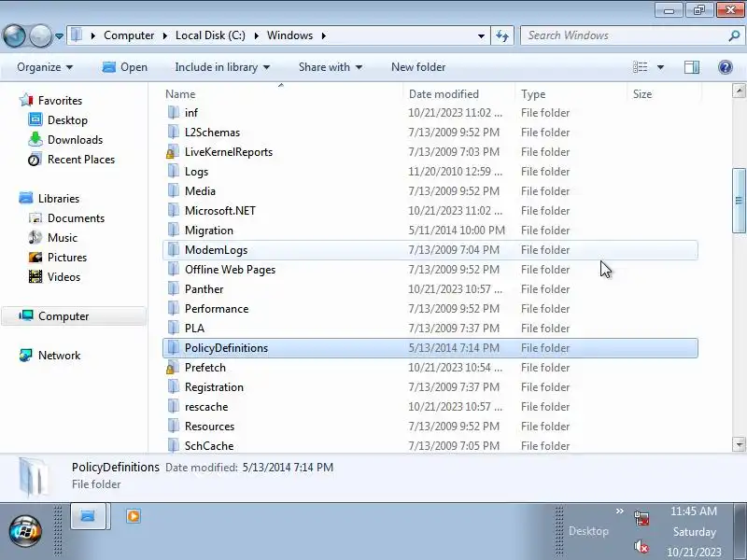
Task: Expand the arrow after Windows in breadcrumb
Action: click(x=324, y=35)
